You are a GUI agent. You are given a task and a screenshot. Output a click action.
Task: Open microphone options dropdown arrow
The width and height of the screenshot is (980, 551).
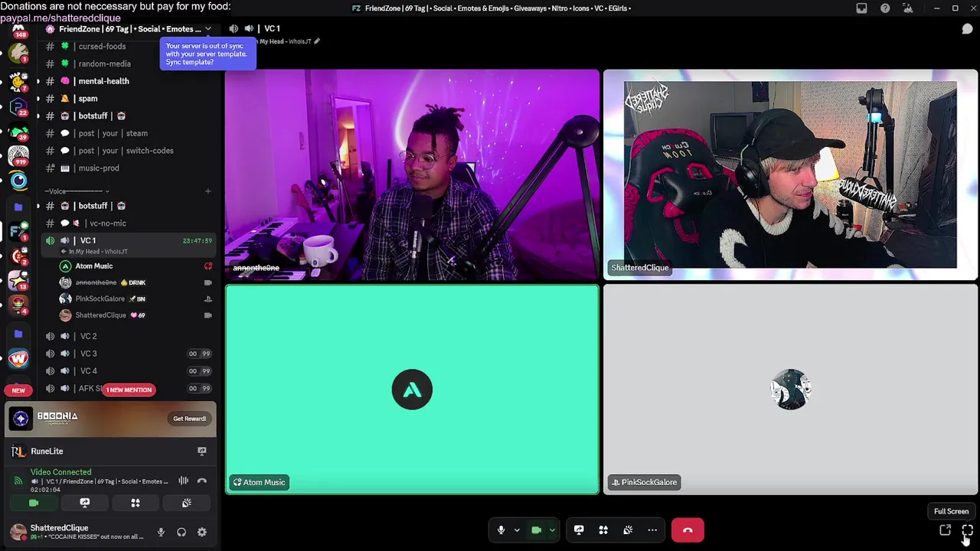click(x=517, y=530)
